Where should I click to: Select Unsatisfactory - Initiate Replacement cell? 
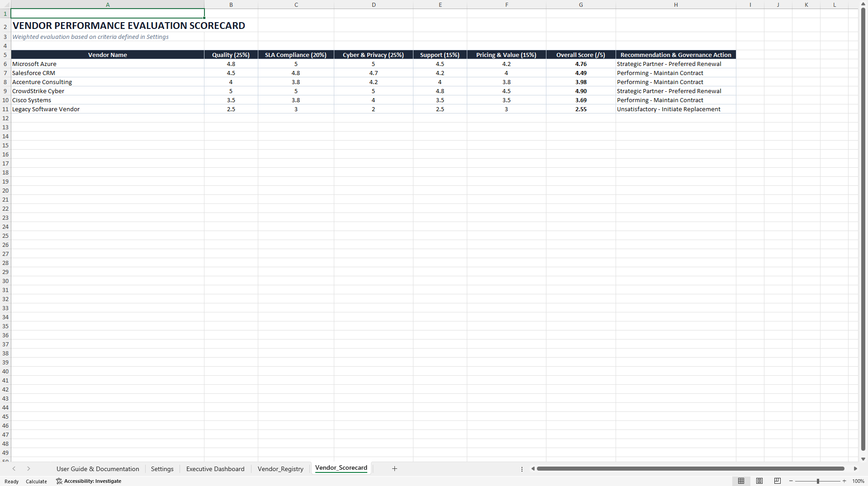click(x=676, y=109)
